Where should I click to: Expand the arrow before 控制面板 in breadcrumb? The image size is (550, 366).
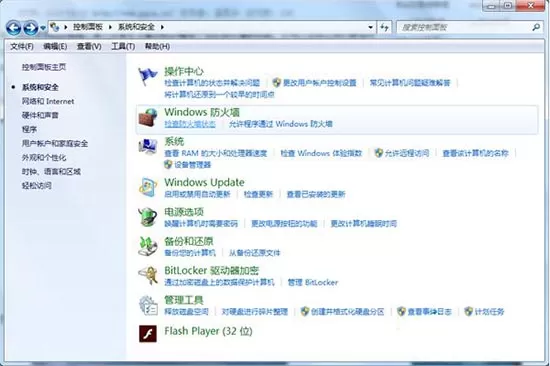pos(66,27)
